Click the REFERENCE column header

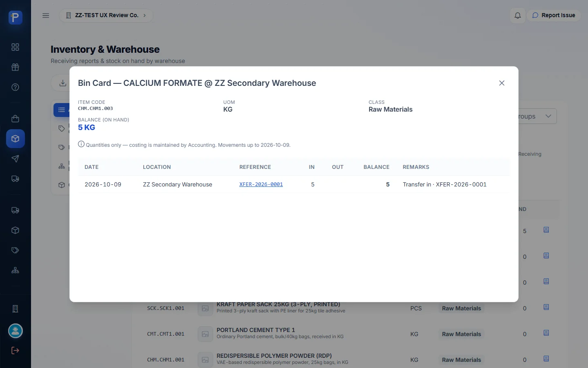coord(255,167)
